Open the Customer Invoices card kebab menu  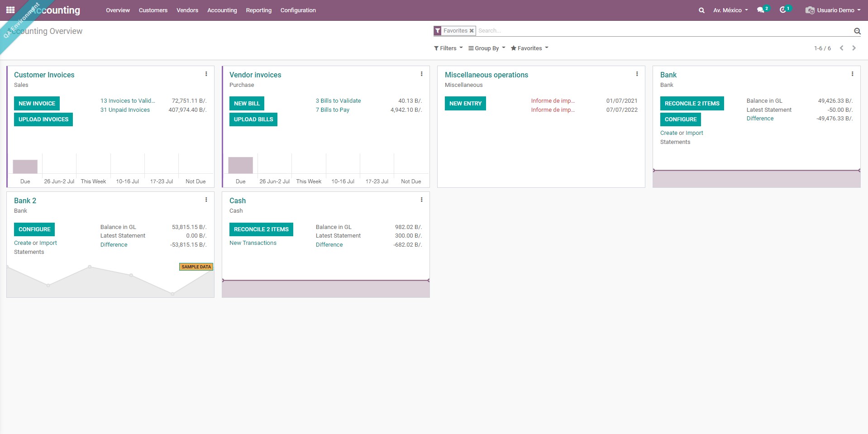coord(206,74)
